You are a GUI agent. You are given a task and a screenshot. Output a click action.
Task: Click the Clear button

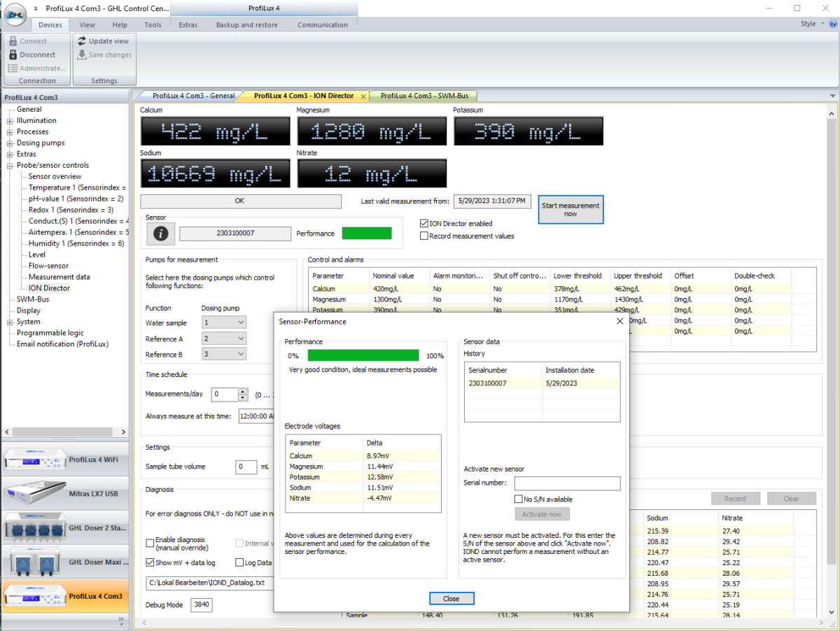tap(792, 499)
